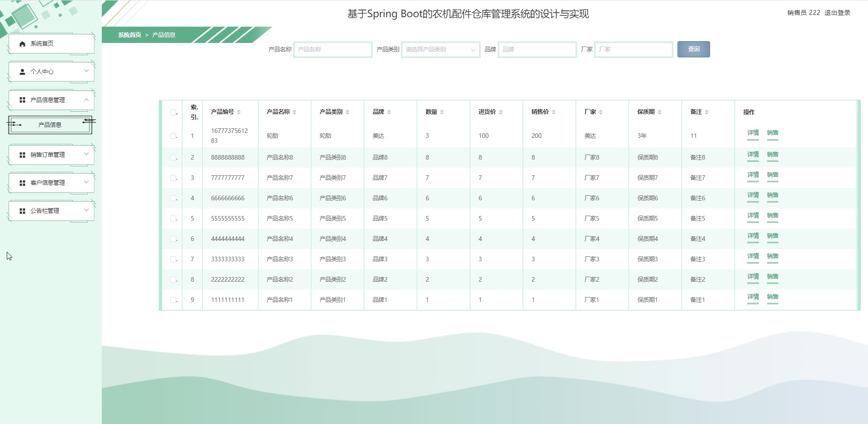Screen dimensions: 868x424
Task: Toggle the select-all checkbox in table header
Action: pos(173,112)
